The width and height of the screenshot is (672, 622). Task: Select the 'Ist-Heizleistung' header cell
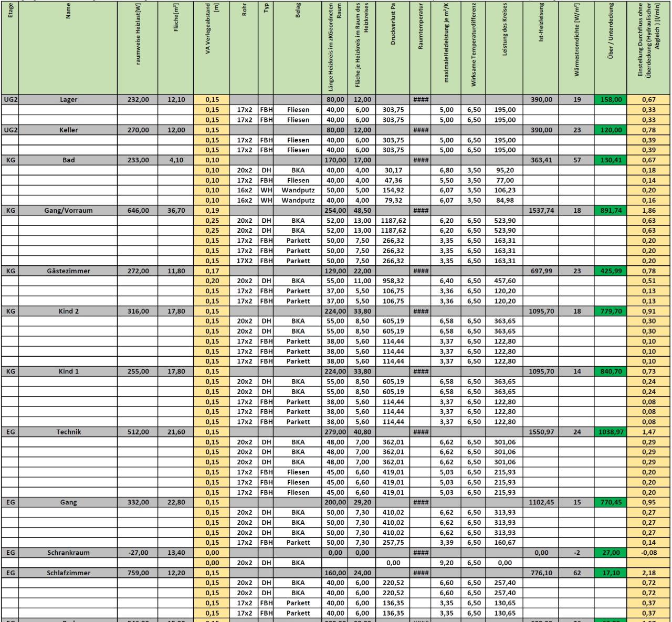(541, 47)
